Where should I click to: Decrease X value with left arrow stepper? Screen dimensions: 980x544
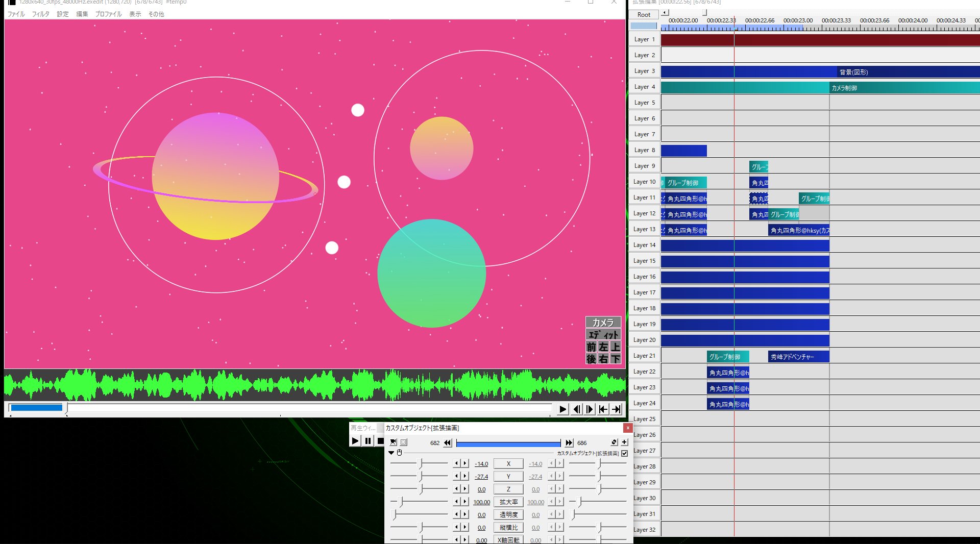457,463
